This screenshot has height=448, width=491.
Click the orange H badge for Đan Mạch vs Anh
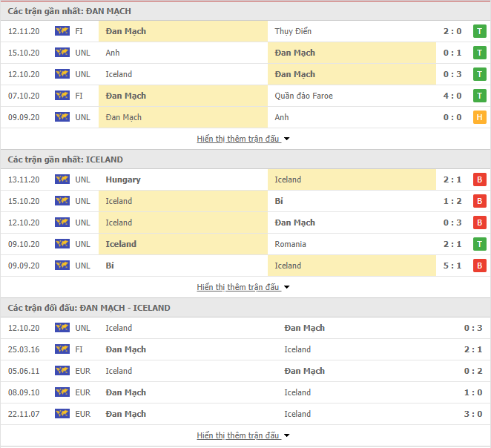click(x=479, y=117)
